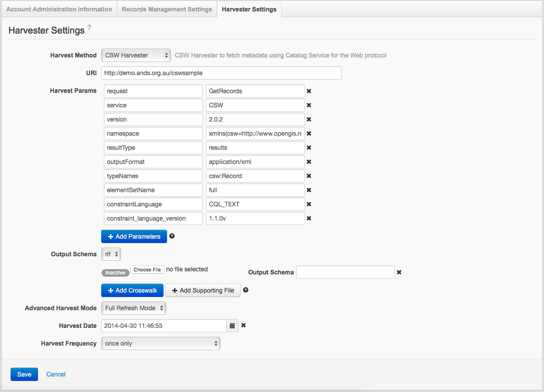Click the Add Parameters button
The width and height of the screenshot is (544, 392).
[134, 236]
